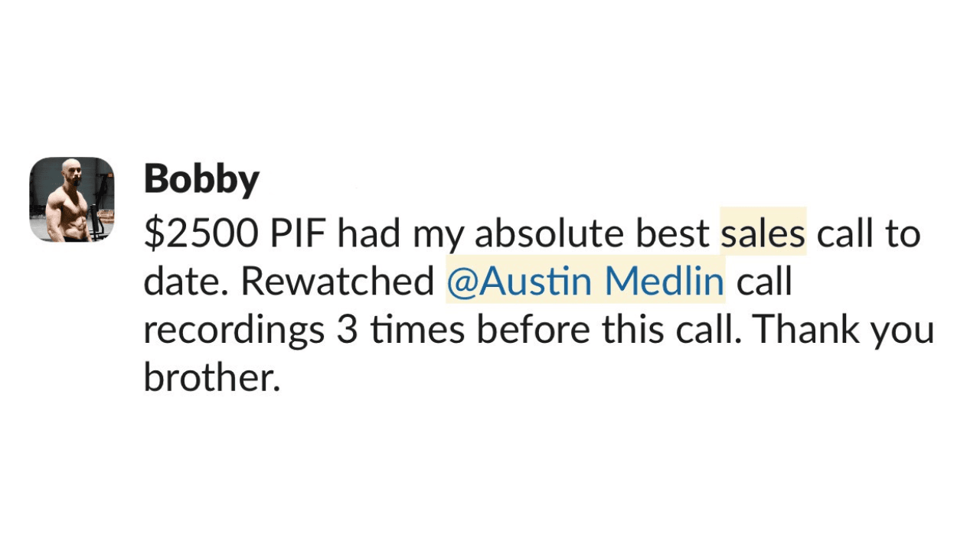This screenshot has width=980, height=551.
Task: Click the number 3 before times
Action: 347,330
